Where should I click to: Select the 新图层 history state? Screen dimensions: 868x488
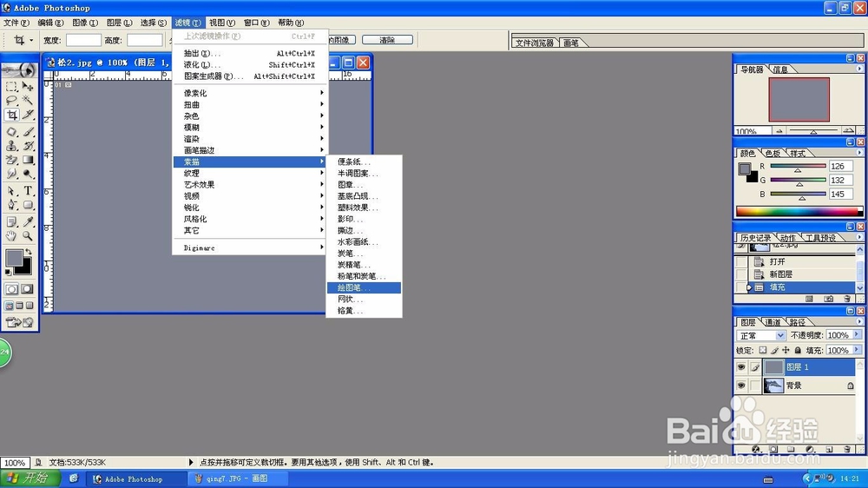coord(800,274)
